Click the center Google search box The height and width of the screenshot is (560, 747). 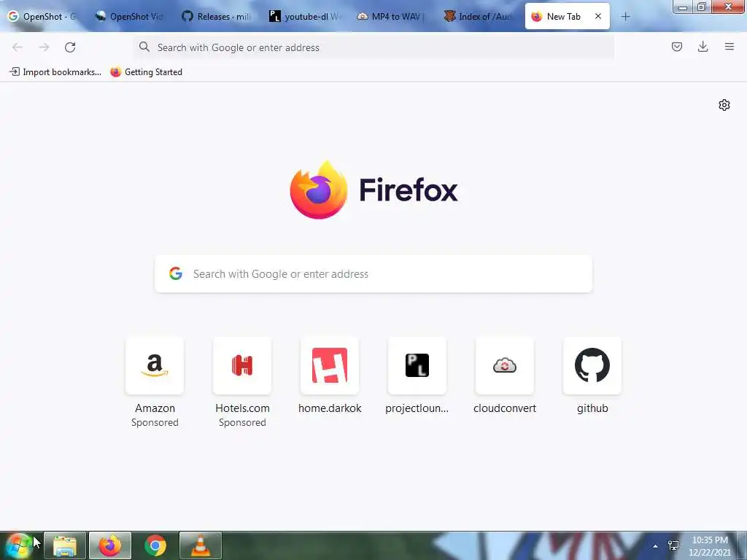tap(373, 274)
